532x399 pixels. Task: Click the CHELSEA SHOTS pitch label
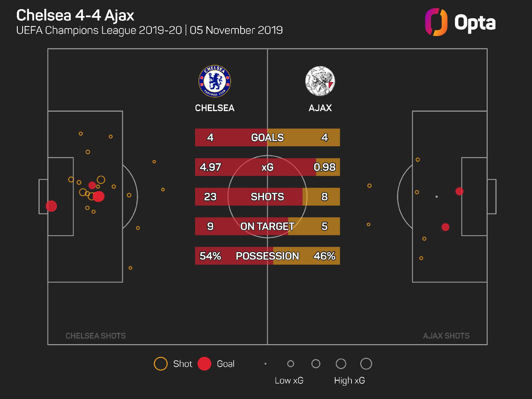[96, 336]
